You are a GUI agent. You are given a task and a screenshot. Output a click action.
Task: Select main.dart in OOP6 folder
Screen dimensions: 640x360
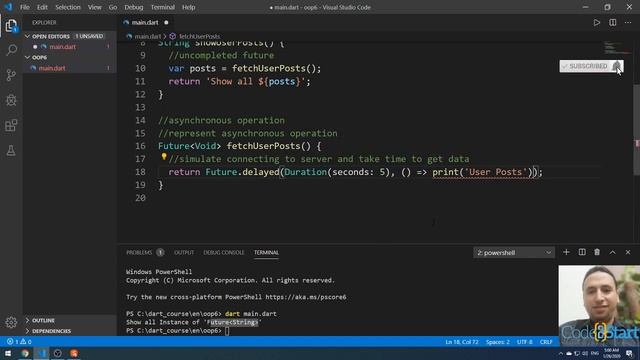[x=52, y=68]
